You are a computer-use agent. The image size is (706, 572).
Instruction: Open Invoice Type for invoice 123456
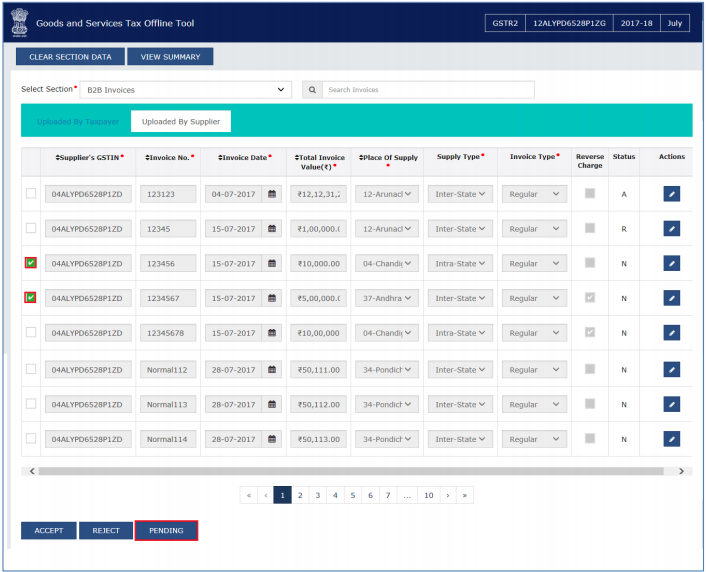click(534, 263)
